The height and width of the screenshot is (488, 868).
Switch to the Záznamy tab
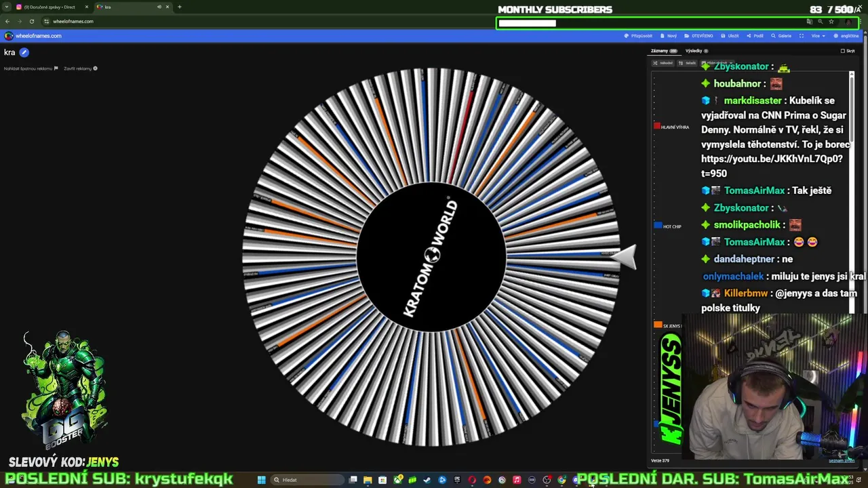click(x=664, y=51)
